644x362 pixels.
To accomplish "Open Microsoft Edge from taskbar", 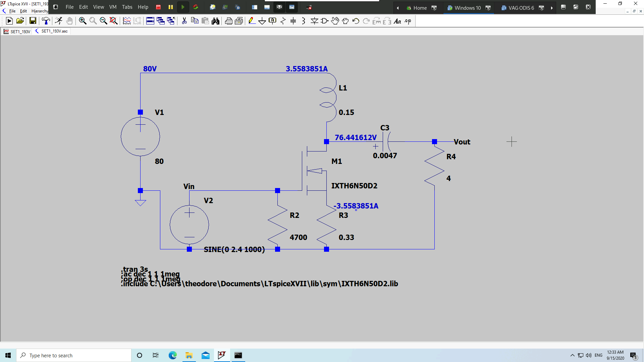I will (x=172, y=355).
